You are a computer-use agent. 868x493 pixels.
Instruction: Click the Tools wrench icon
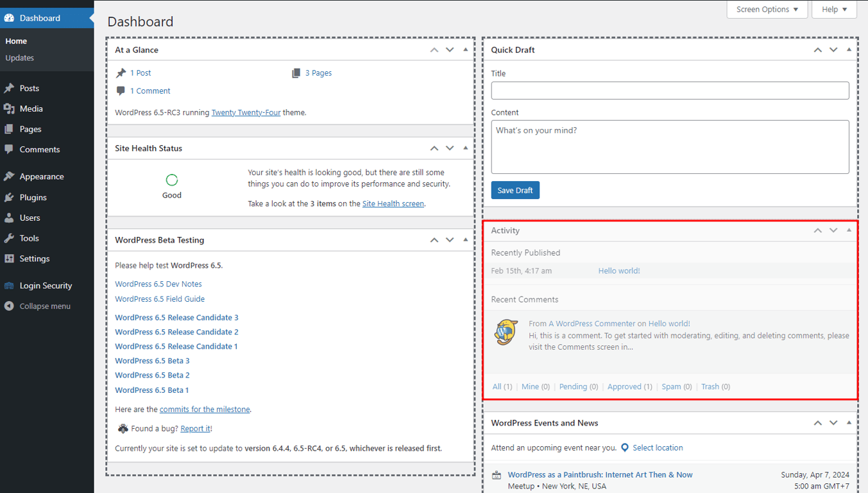point(10,238)
